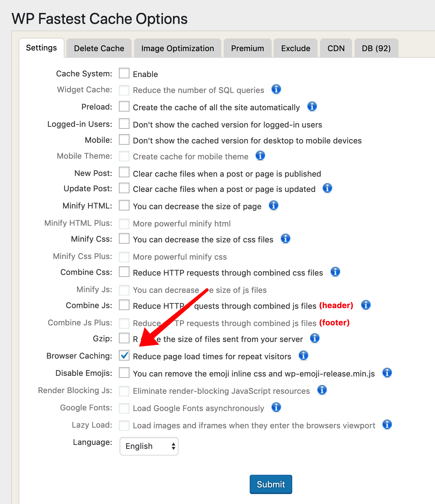
Task: Check the Minify Css checkbox
Action: 124,238
